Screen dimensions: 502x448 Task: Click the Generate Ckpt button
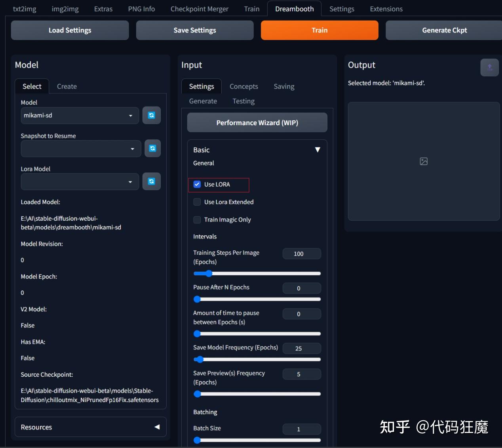point(444,30)
